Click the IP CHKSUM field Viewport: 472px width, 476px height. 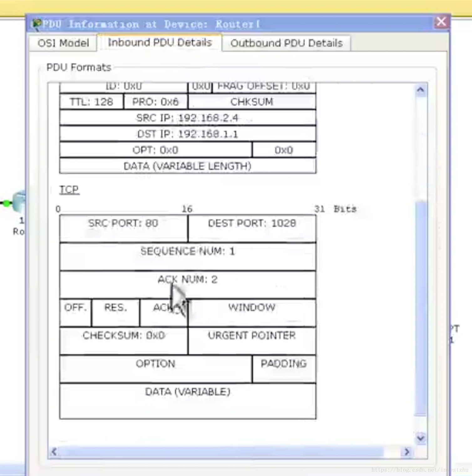252,102
